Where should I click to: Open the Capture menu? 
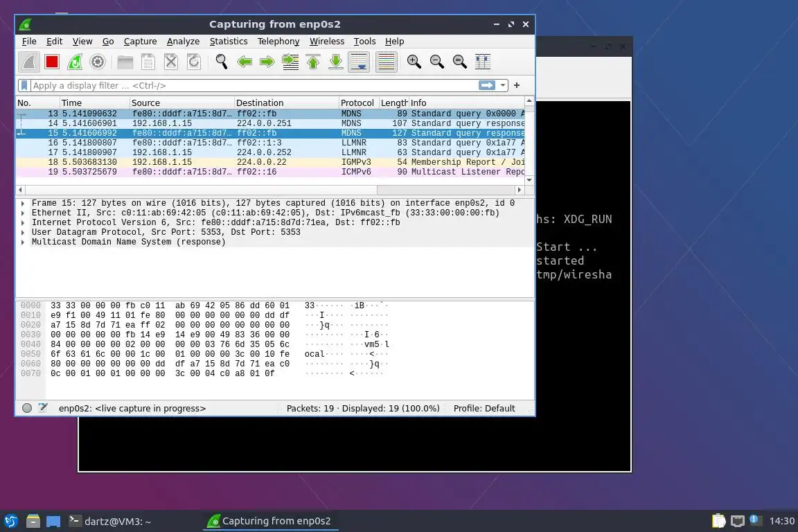coord(140,42)
